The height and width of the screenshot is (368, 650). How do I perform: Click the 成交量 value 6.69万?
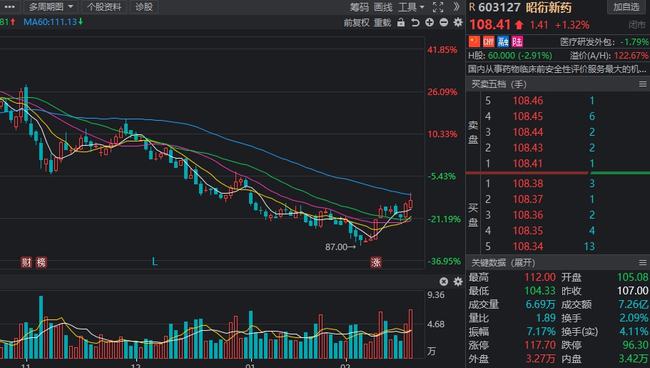pos(541,305)
